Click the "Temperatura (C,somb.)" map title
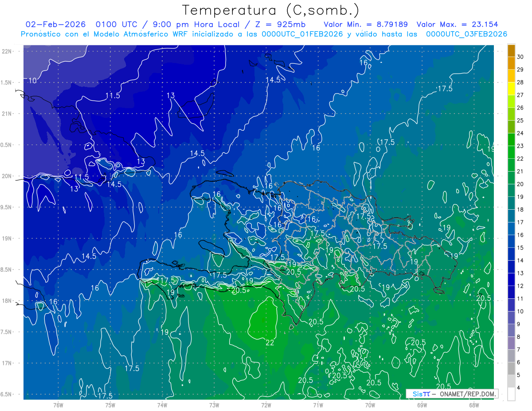Viewport: 532px width, 411px height. [270, 10]
